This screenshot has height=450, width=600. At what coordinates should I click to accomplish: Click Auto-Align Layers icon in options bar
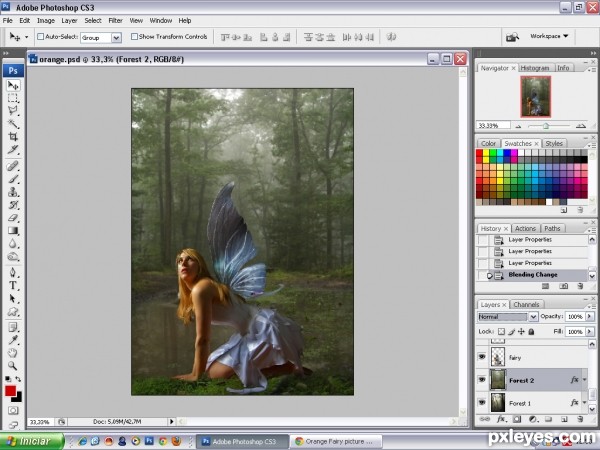point(391,37)
